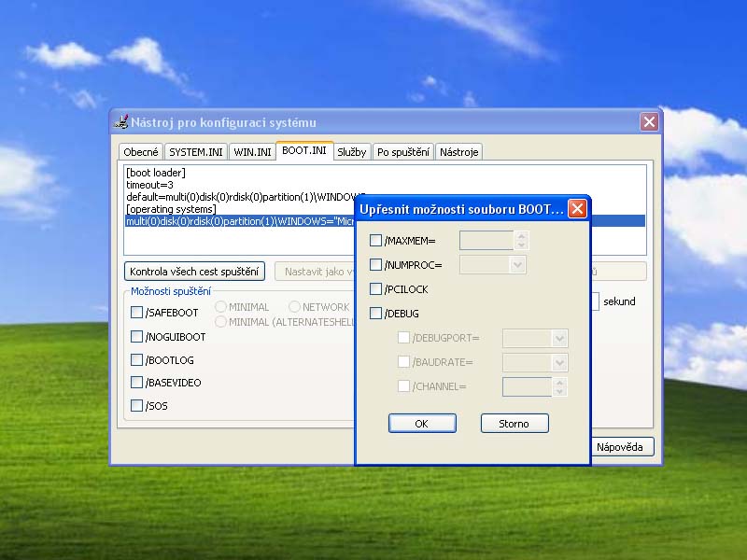The width and height of the screenshot is (747, 560).
Task: Open the Služby tab
Action: coord(351,152)
